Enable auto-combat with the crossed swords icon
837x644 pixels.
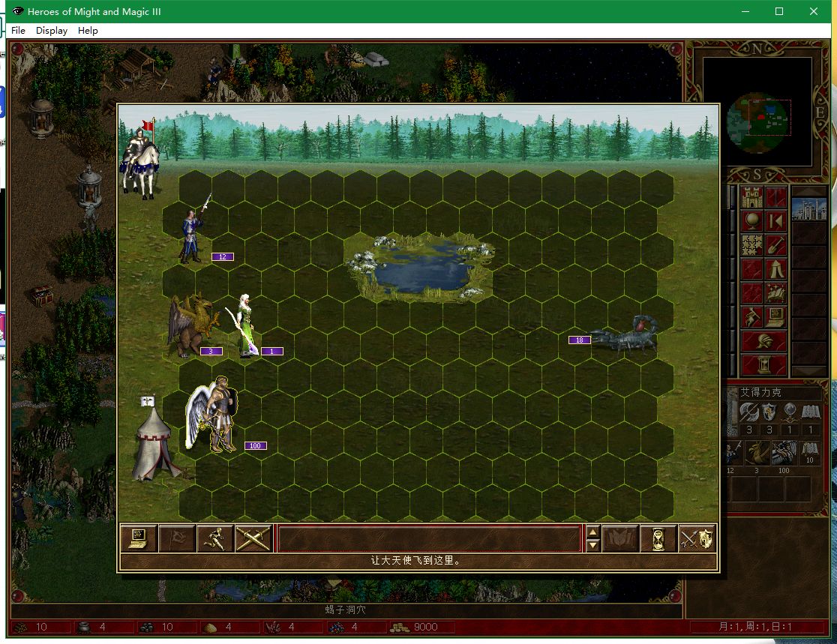pyautogui.click(x=253, y=538)
